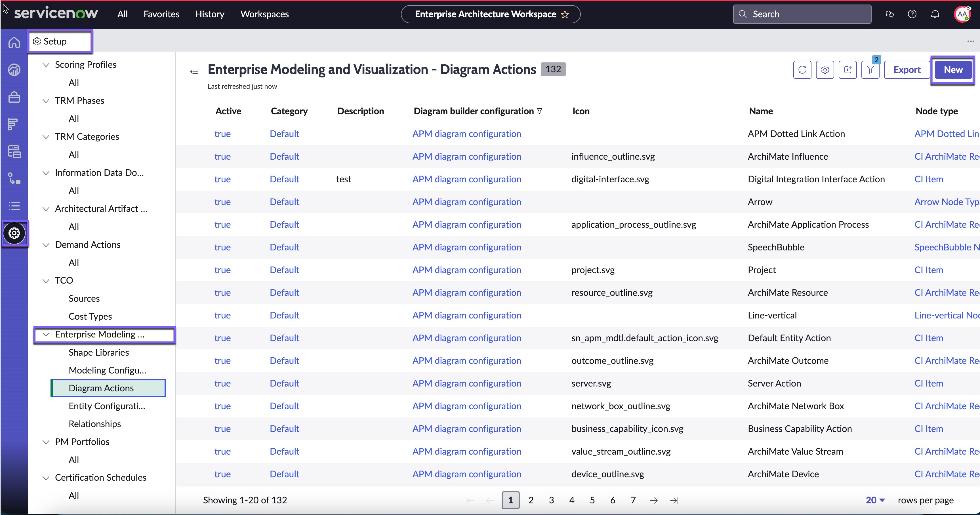
Task: Select the Setup gear icon in the sidebar
Action: pyautogui.click(x=14, y=233)
